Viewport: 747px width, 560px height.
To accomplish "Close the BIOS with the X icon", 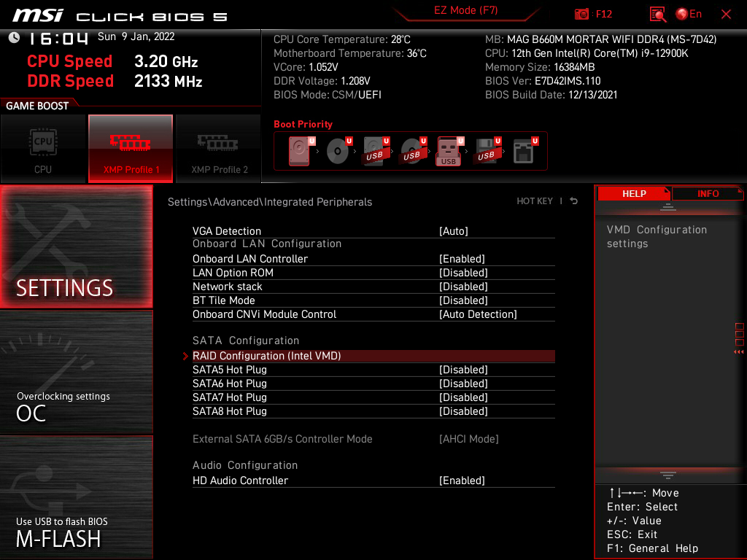I will [726, 15].
